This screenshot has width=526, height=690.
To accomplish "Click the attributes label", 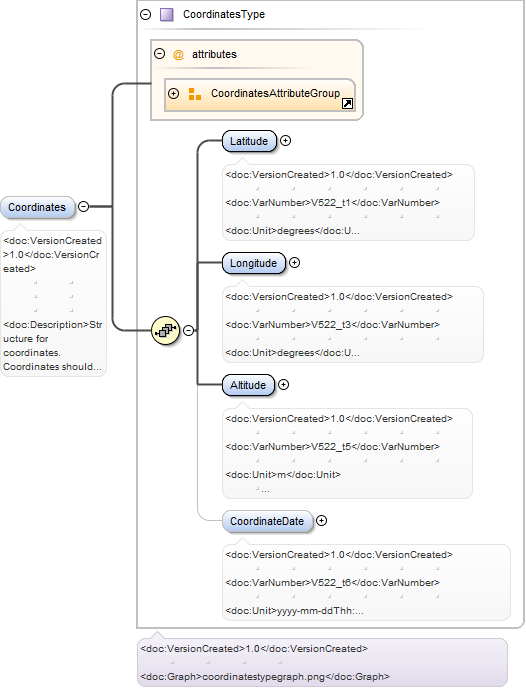I will click(214, 54).
